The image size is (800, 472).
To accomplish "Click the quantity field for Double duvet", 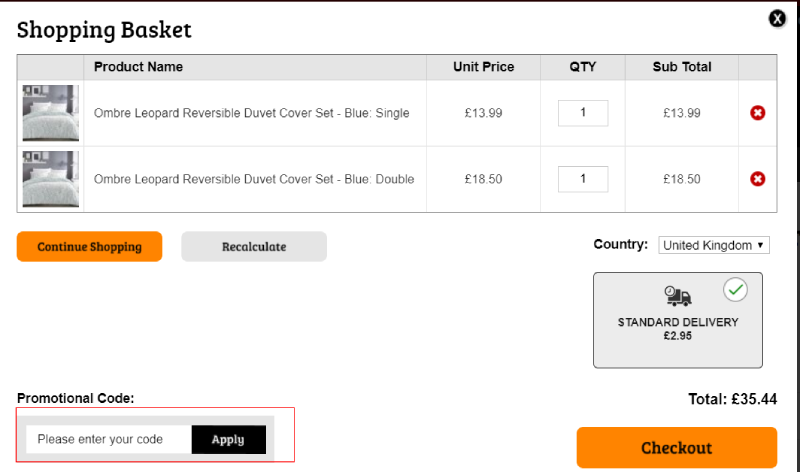I will [x=583, y=179].
